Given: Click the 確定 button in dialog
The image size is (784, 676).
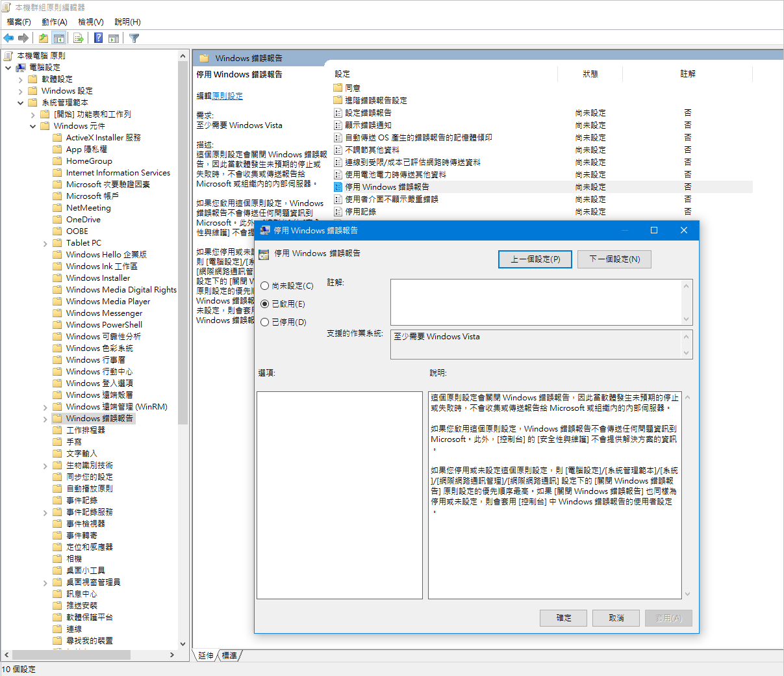Looking at the screenshot, I should (564, 618).
